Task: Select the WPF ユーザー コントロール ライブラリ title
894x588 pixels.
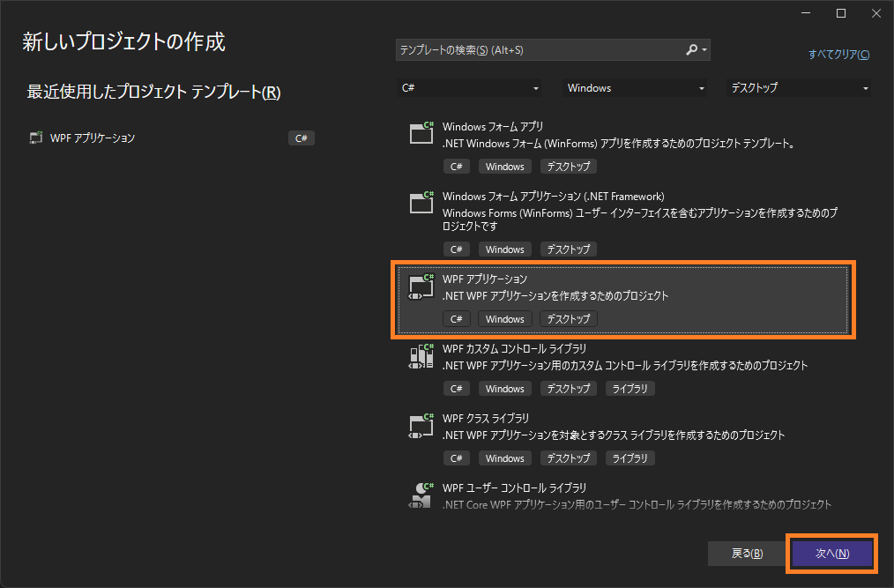Action: pos(514,488)
